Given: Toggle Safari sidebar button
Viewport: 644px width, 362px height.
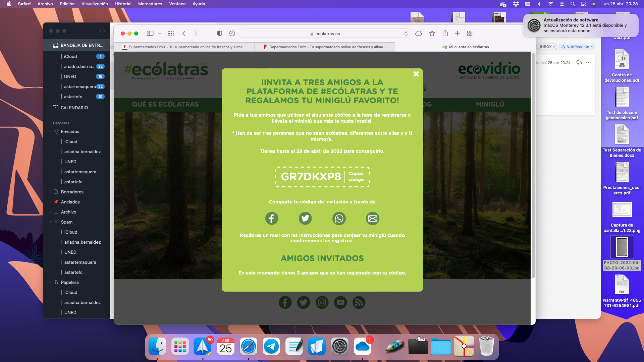Looking at the screenshot, I should [x=150, y=34].
